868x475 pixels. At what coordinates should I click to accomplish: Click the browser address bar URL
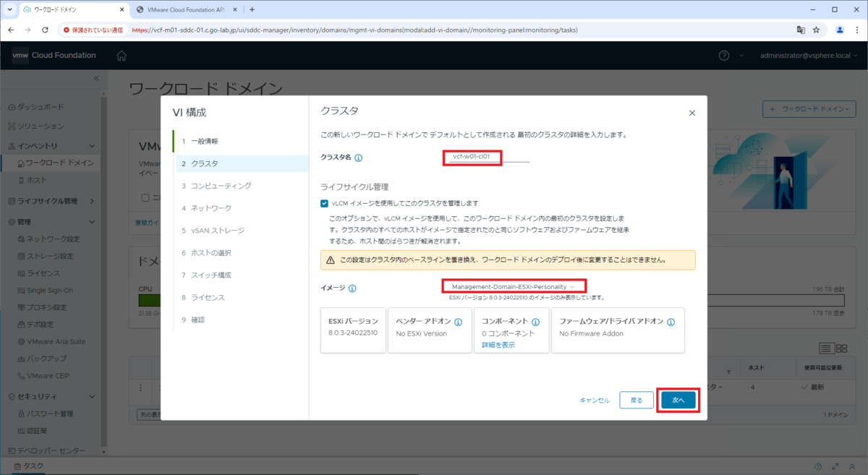[x=354, y=30]
